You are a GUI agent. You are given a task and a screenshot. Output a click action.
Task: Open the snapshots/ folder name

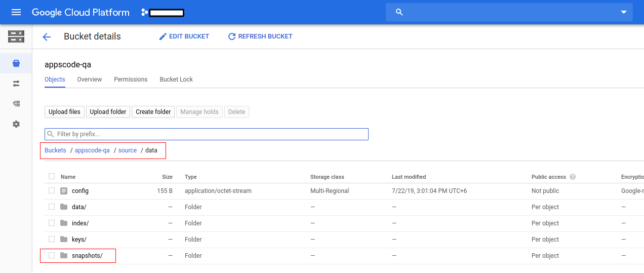click(87, 256)
